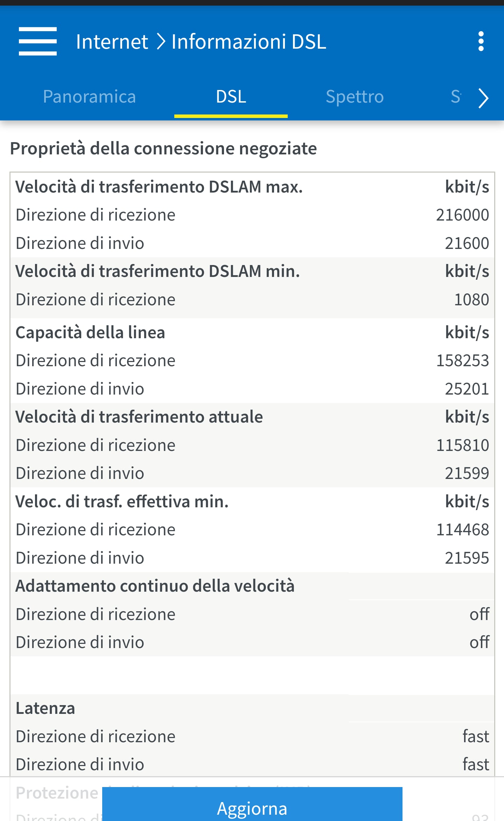Tap the 115810 current receive rate value

tap(462, 445)
